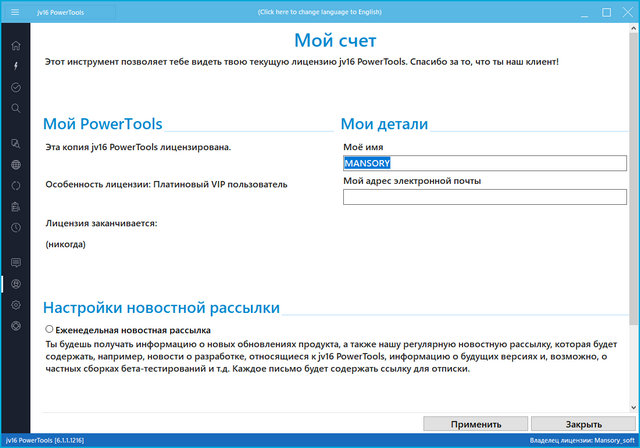Click the vertical scrollbar on the right
Image resolution: width=640 pixels, height=448 pixels.
coord(634,200)
